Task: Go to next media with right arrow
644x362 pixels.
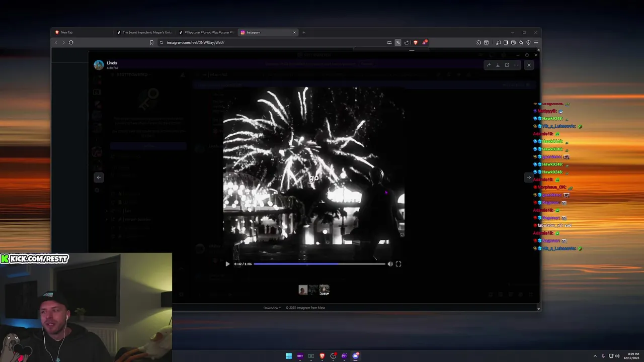Action: (529, 177)
